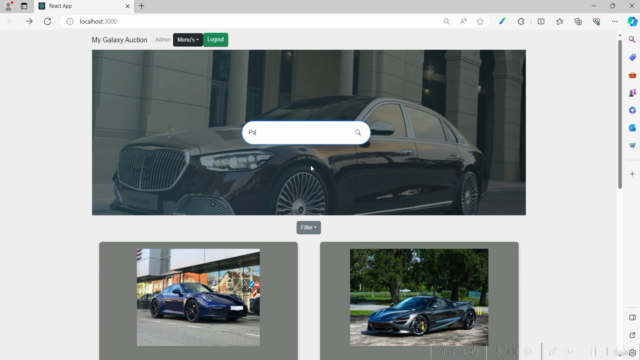Open browser Settings and more ellipsis menu
The width and height of the screenshot is (640, 360).
point(615,22)
